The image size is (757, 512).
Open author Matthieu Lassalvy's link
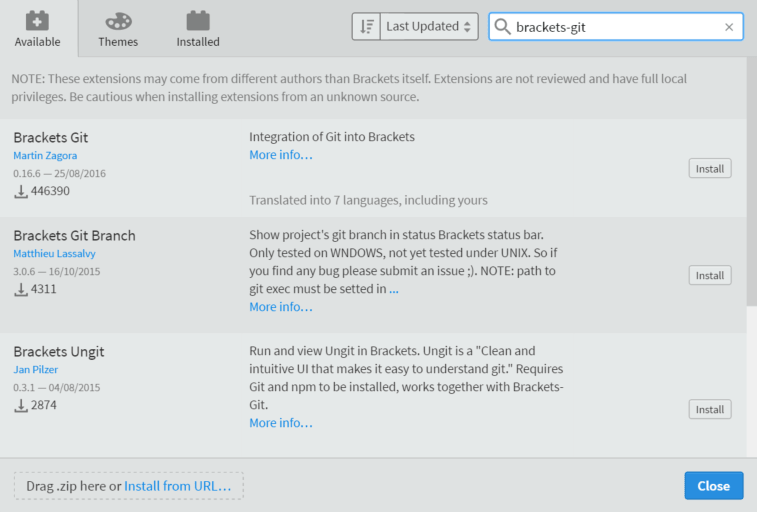(54, 253)
